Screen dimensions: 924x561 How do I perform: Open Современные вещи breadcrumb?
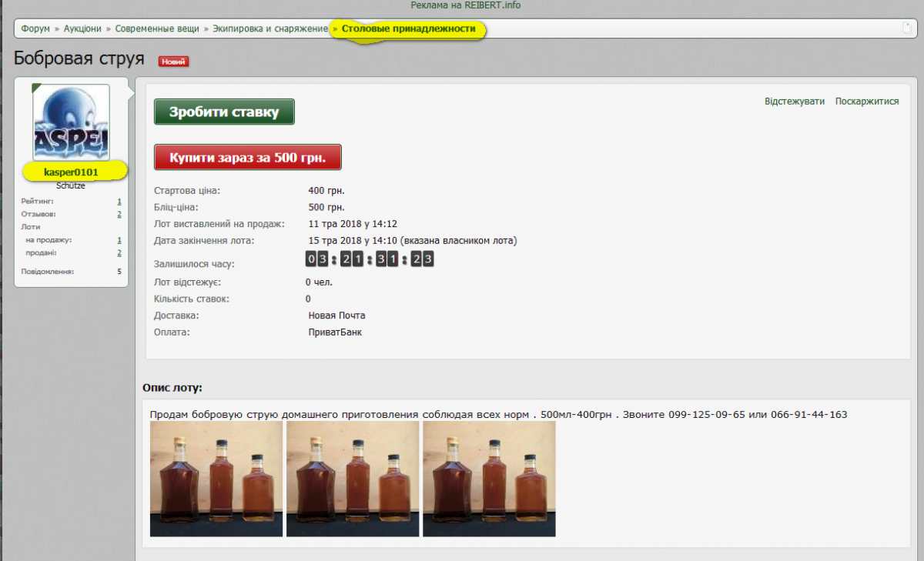pyautogui.click(x=158, y=28)
